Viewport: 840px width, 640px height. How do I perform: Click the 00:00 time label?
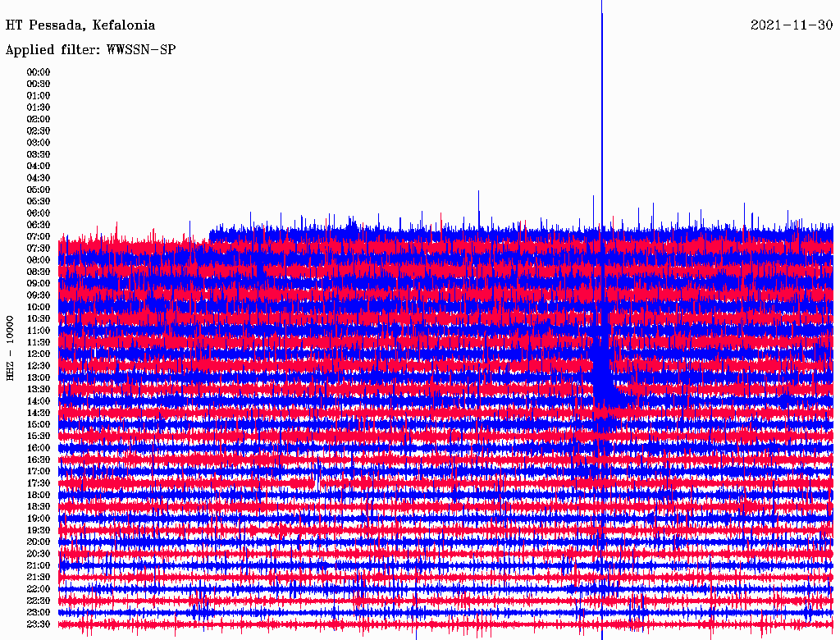click(x=39, y=72)
